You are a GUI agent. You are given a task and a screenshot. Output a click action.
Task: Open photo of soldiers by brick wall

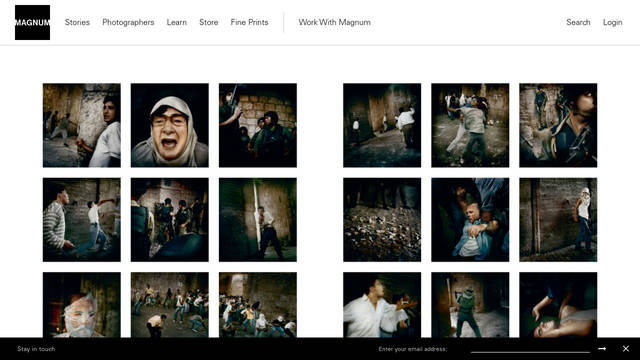point(258,125)
